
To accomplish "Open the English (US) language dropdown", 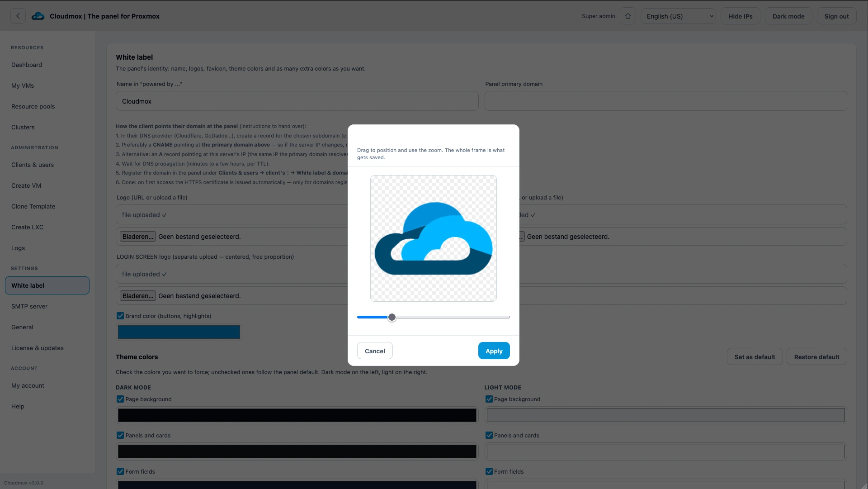I will [678, 16].
